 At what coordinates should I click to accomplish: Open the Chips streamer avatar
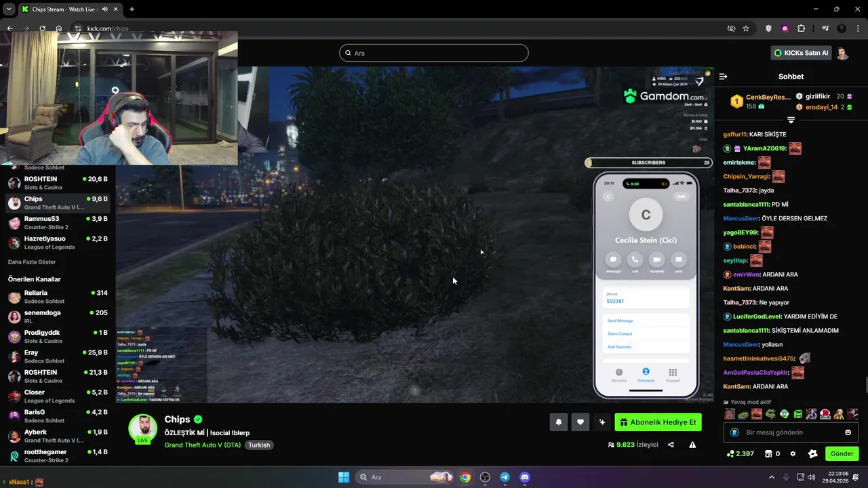142,430
